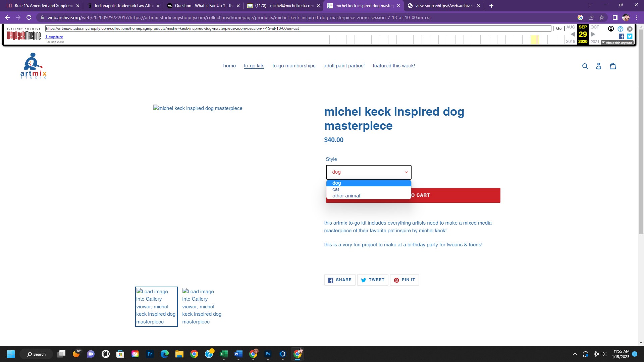Open the account login icon
The width and height of the screenshot is (644, 362).
coord(599,66)
